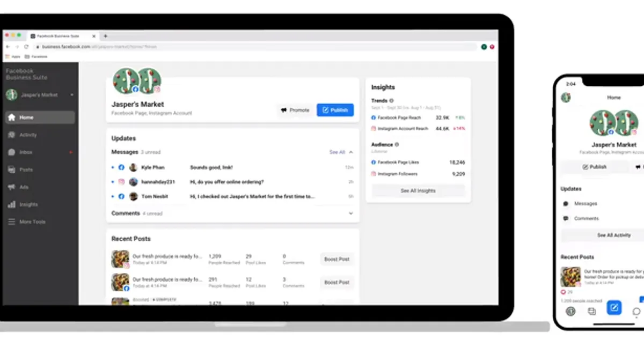Viewport: 644px width, 362px height.
Task: Open the Facebook bookmarks folder
Action: click(x=36, y=56)
